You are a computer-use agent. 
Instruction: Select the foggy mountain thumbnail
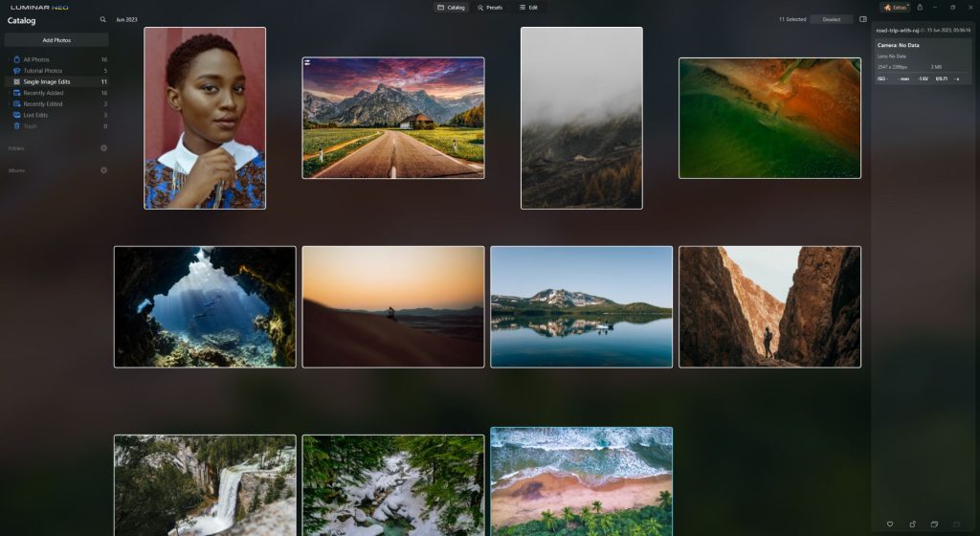pyautogui.click(x=581, y=118)
